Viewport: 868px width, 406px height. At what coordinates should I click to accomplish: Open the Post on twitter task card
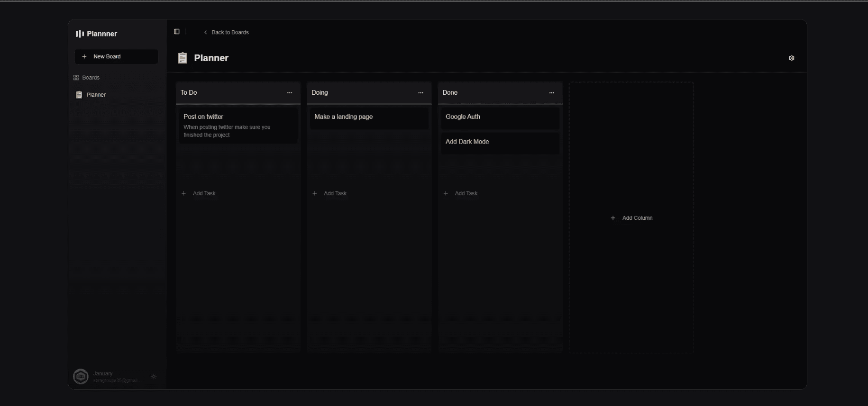[238, 126]
